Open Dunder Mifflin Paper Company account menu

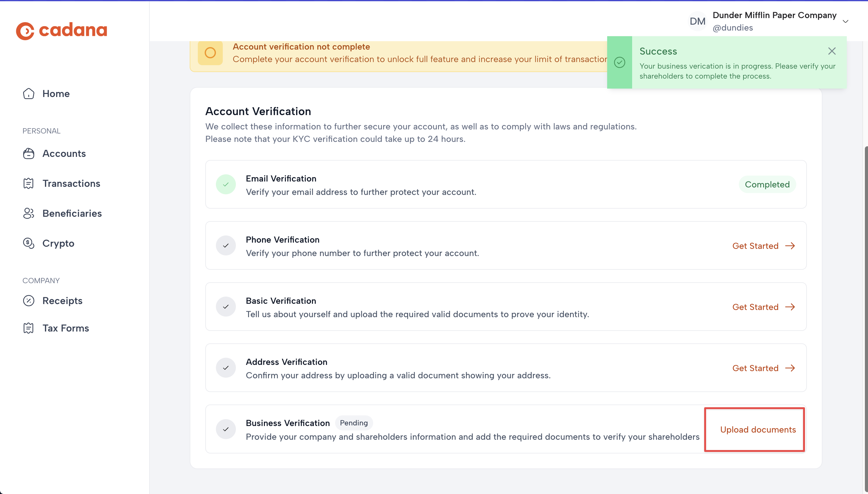[x=774, y=16]
